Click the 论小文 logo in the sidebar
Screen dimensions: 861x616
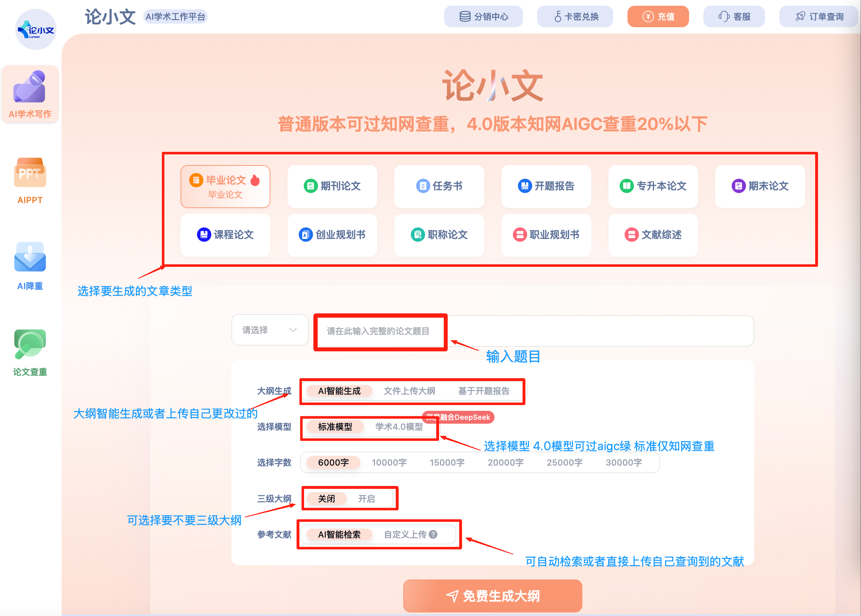point(36,30)
